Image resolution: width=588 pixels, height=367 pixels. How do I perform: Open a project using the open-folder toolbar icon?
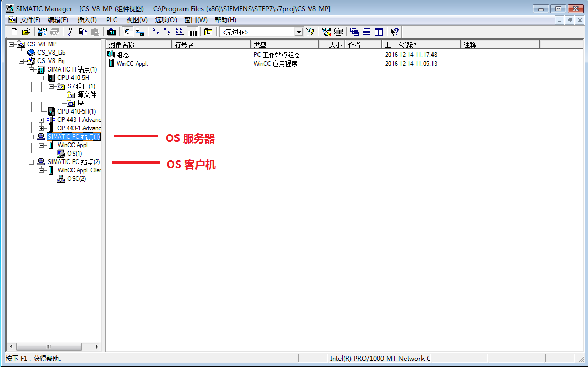click(x=26, y=32)
